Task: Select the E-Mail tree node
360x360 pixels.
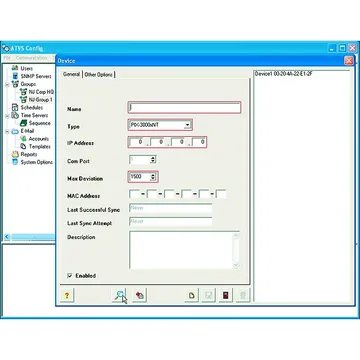Action: [27, 131]
